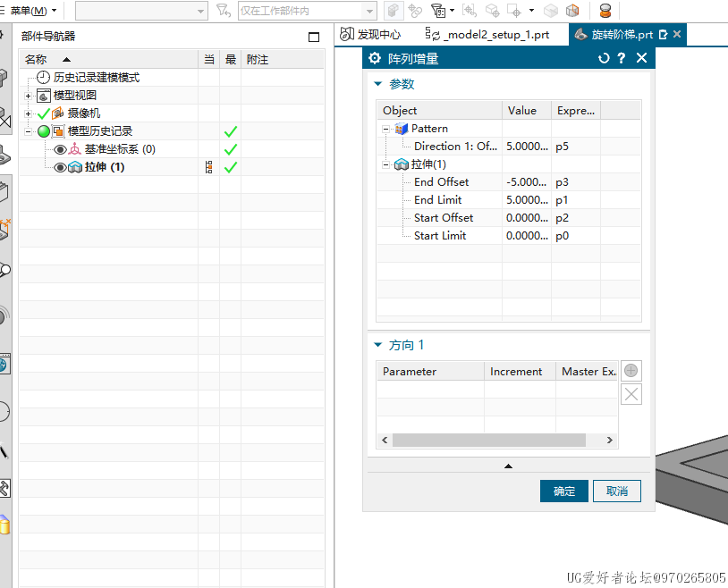
Task: Click the selection filter funnel icon
Action: pos(224,11)
